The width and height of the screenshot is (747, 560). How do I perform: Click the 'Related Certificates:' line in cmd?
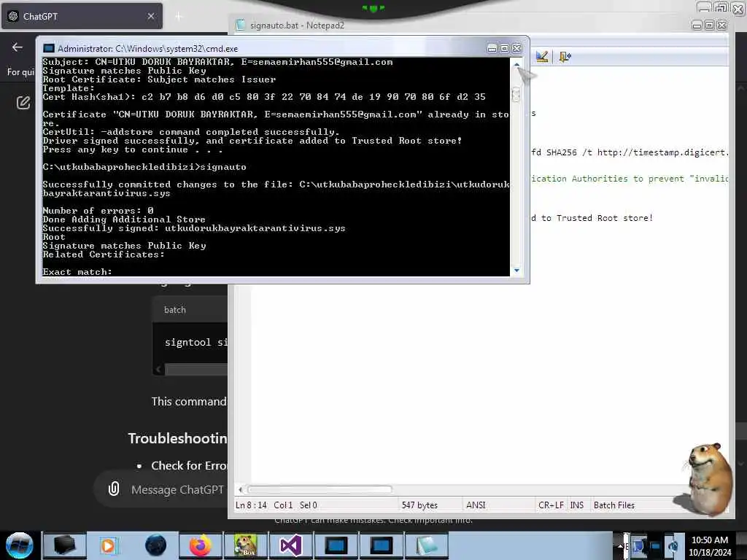pyautogui.click(x=104, y=254)
